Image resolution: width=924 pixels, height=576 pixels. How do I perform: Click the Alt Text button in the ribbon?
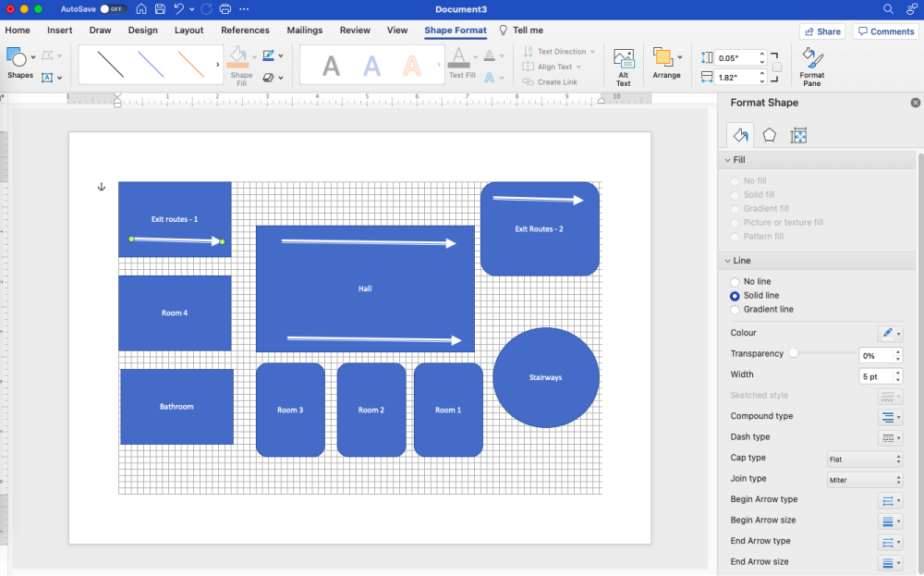624,65
